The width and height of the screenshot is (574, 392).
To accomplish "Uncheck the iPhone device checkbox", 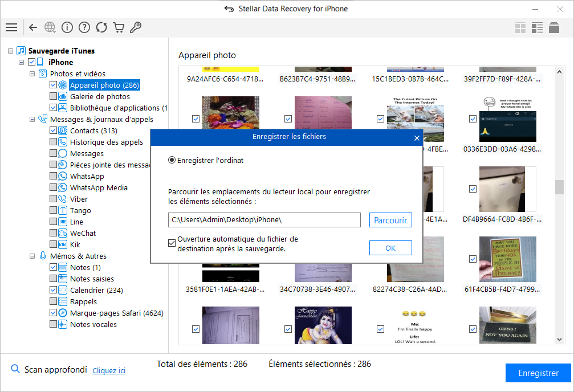I will [31, 62].
